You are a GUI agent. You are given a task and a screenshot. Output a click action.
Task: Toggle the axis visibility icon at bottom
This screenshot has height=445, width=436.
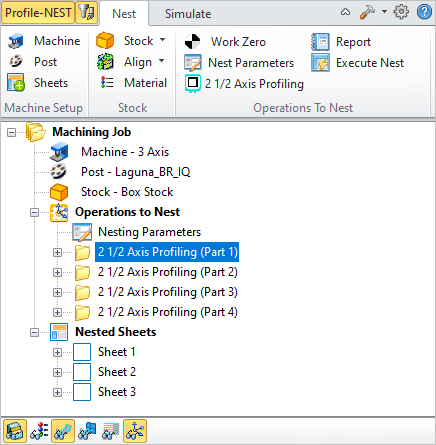click(135, 431)
